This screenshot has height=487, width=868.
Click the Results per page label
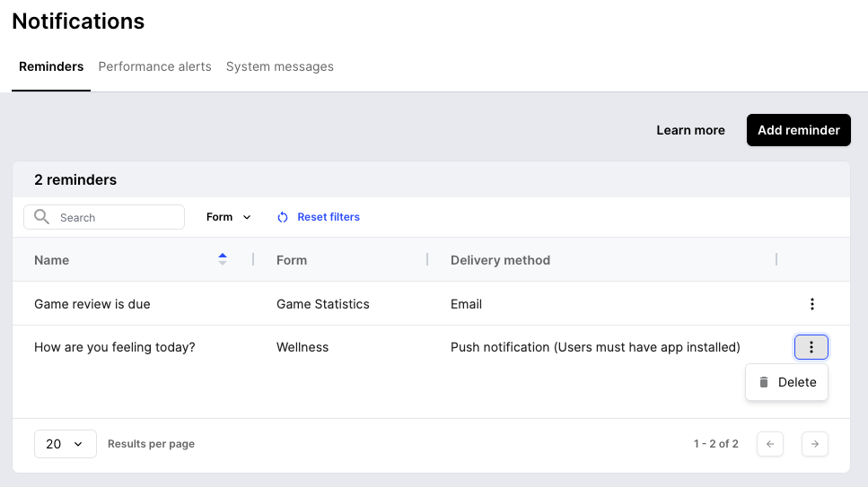(151, 444)
